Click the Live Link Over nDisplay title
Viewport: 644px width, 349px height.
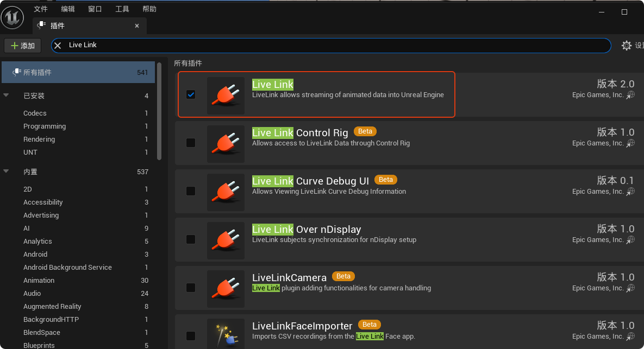coord(307,229)
